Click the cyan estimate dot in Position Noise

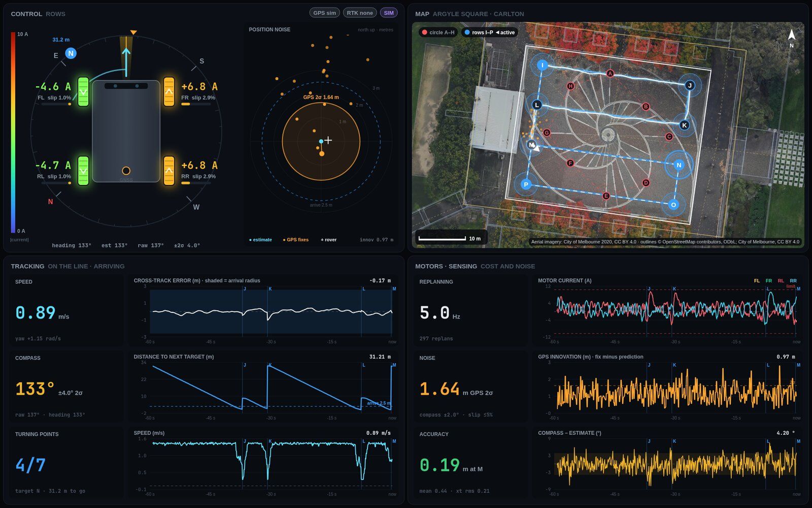321,141
